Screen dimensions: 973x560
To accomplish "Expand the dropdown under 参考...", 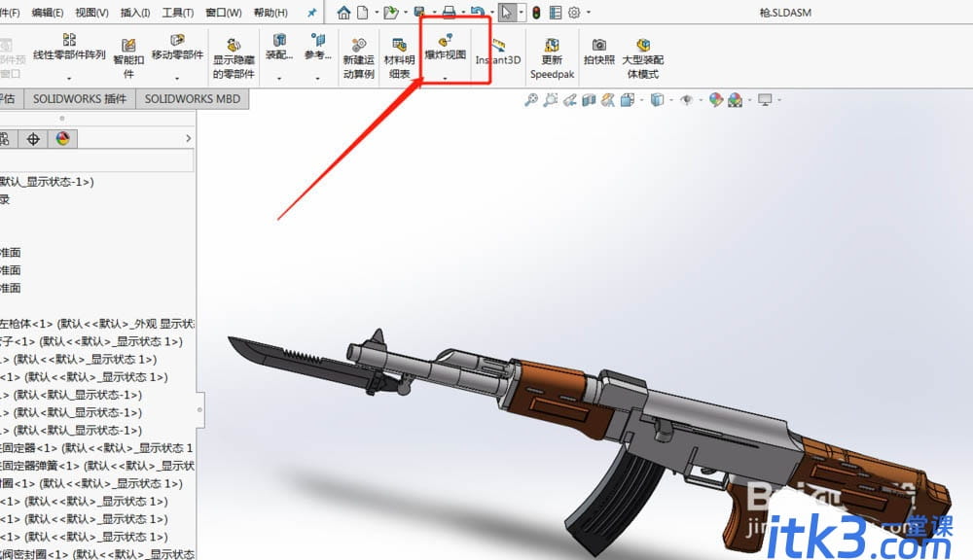I will [x=318, y=78].
